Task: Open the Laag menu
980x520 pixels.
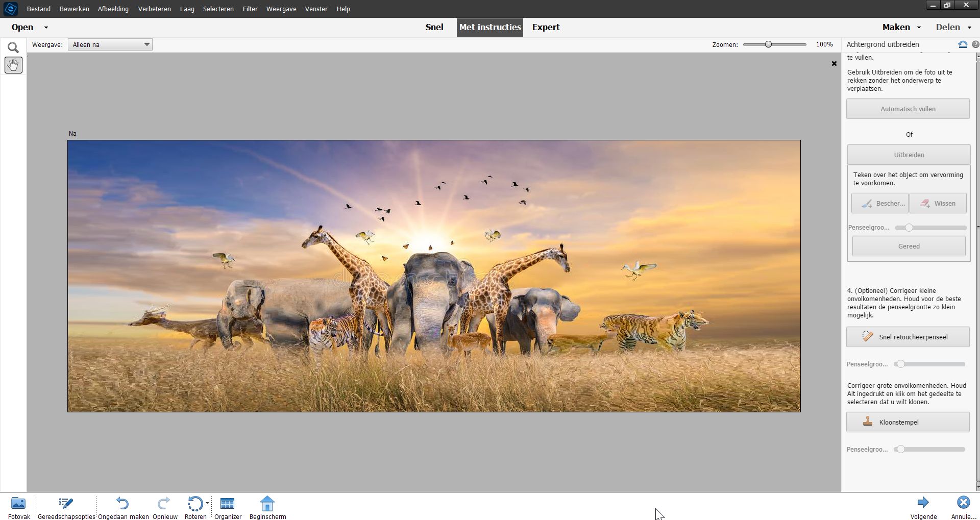Action: pyautogui.click(x=187, y=9)
